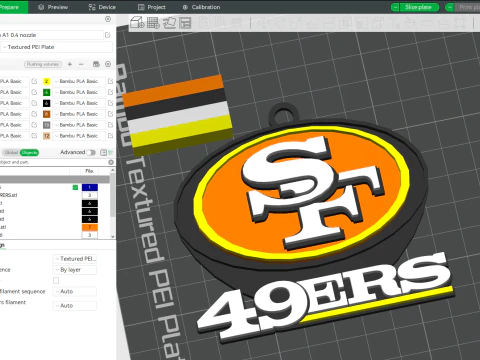Click the green settings search icon
Screen dimensions: 480x360
coord(111,152)
